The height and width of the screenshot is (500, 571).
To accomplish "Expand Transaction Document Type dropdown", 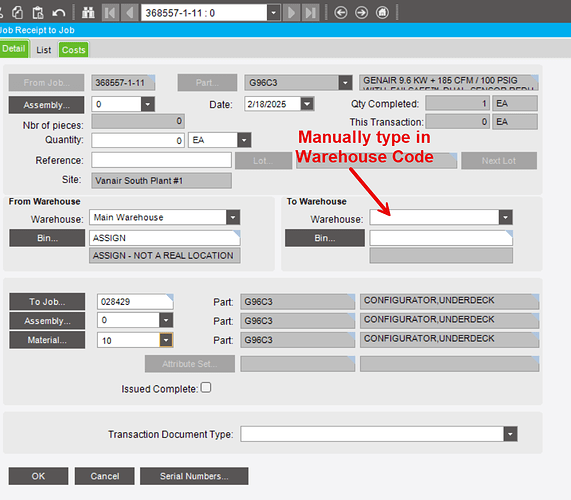I will click(510, 434).
